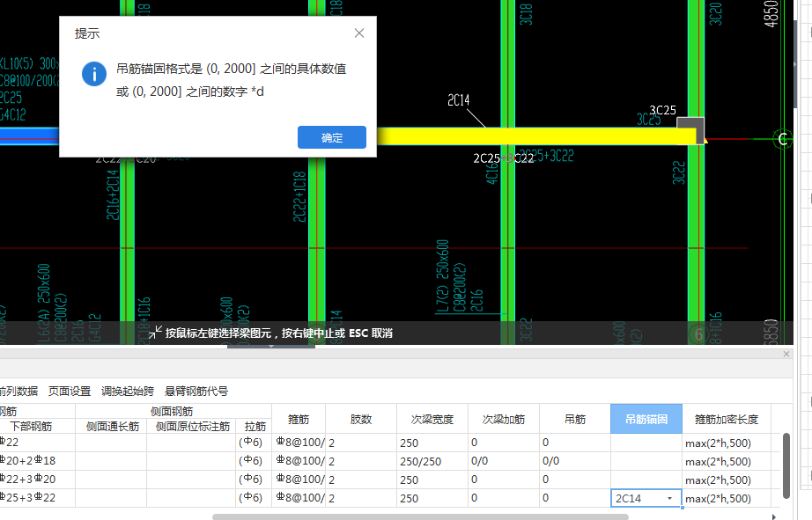This screenshot has height=520, width=812.
Task: Click the grey square grip at the beam end
Action: point(690,131)
